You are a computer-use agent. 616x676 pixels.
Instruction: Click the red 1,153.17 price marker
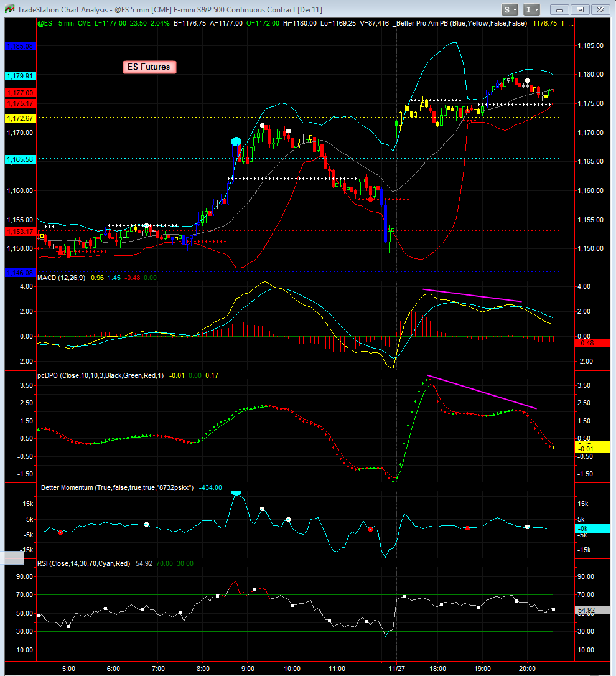(21, 232)
